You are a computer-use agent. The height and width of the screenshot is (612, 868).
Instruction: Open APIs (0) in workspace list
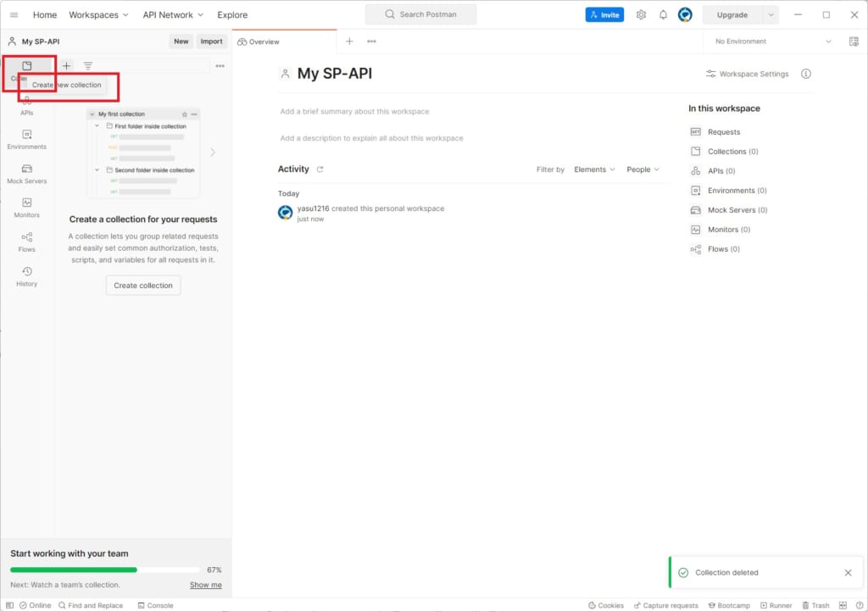713,171
